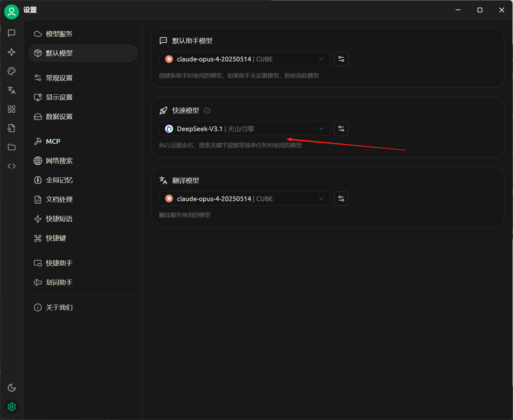This screenshot has height=420, width=513.
Task: Open the code tools angle-brackets icon
Action: [x=12, y=166]
